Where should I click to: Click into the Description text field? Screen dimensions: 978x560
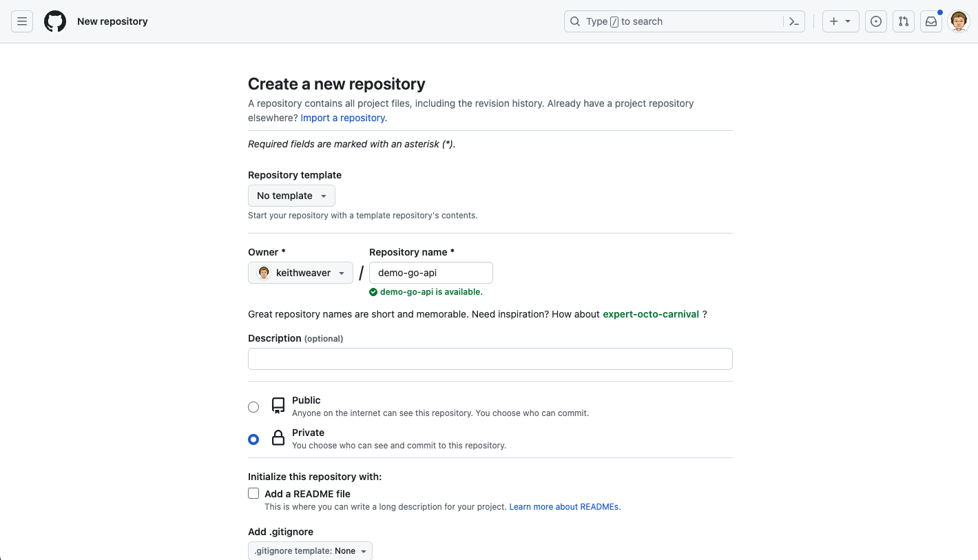click(x=490, y=359)
